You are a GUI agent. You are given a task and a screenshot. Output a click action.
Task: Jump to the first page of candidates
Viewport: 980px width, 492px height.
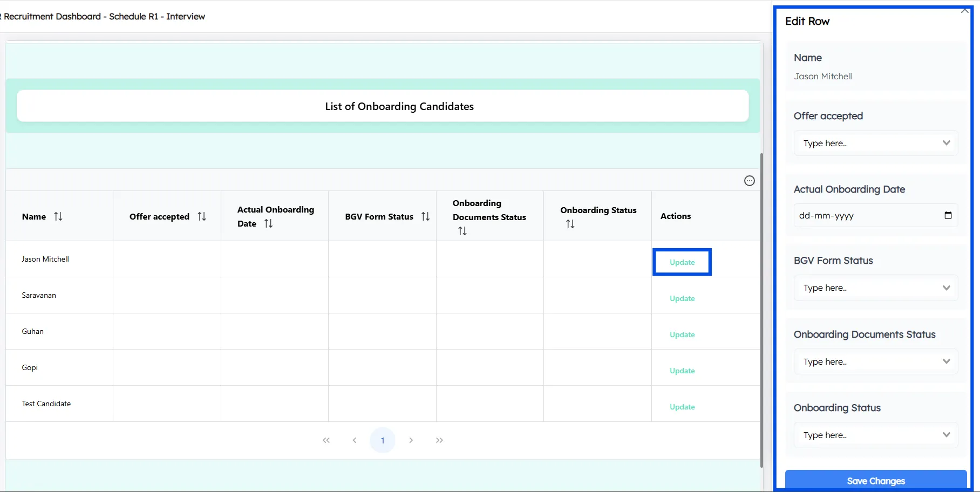326,440
